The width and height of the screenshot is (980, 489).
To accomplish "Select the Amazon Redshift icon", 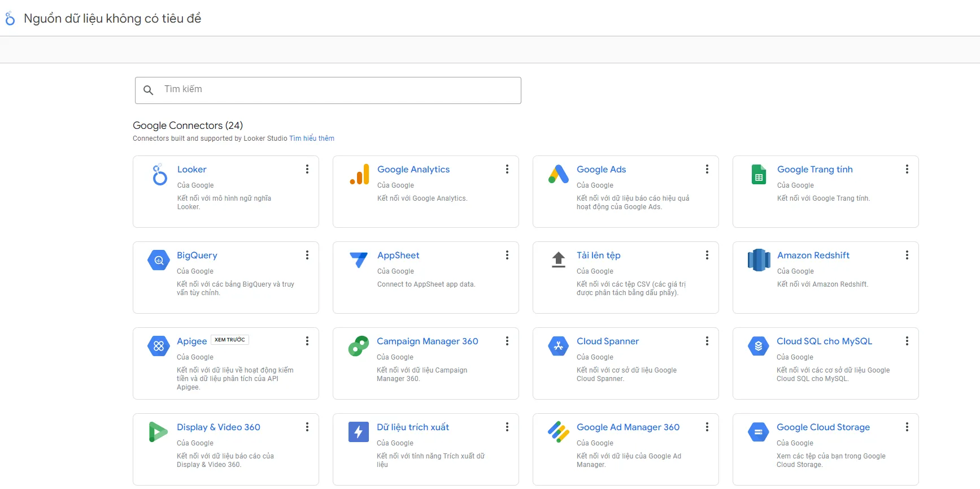I will tap(759, 260).
